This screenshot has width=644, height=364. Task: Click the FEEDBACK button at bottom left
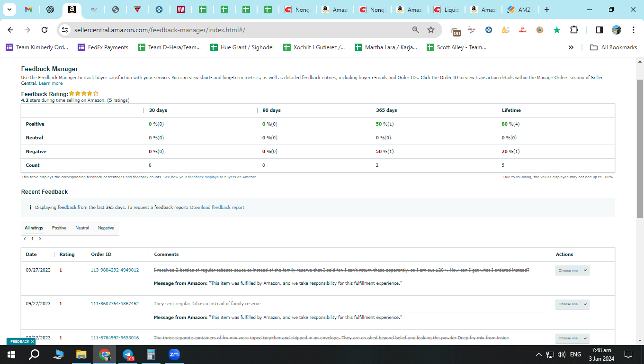(x=20, y=341)
